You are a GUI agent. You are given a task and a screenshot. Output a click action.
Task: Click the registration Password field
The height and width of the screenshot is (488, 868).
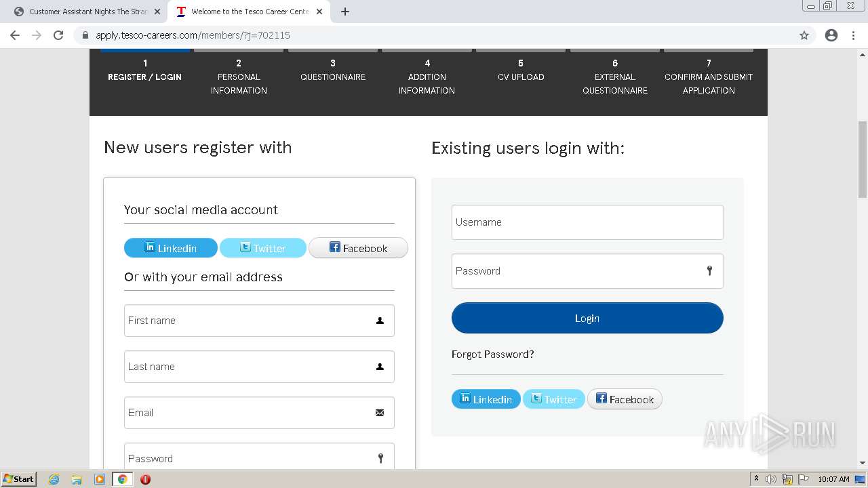tap(259, 456)
